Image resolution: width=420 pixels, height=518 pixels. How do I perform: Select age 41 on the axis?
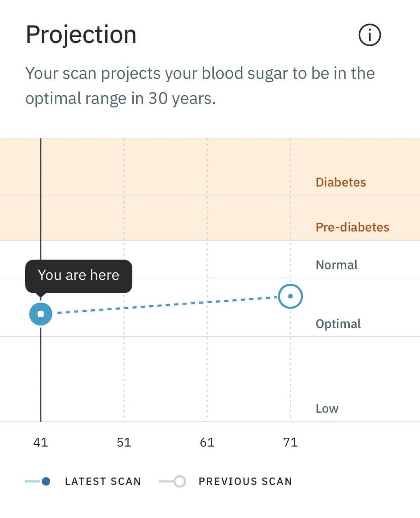tap(41, 442)
